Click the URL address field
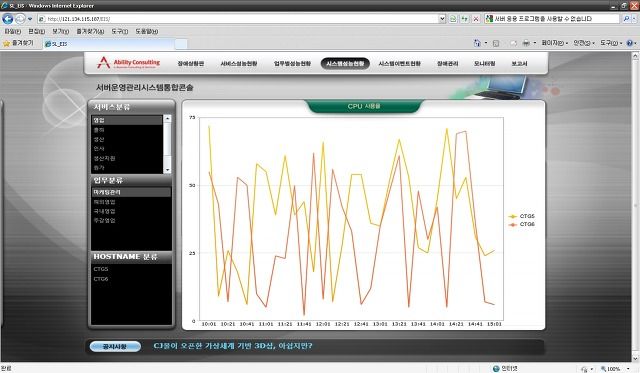Screen dimensions: 640x373 (x=238, y=19)
